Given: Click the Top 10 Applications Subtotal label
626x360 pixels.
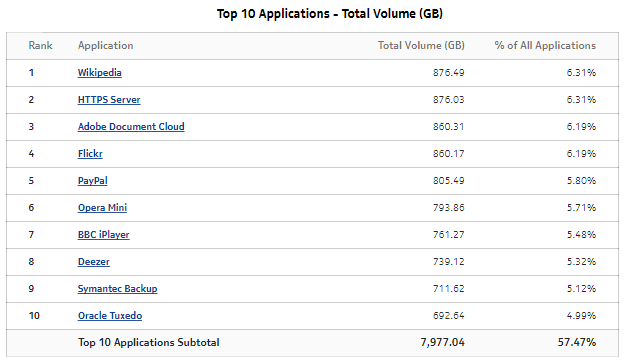Looking at the screenshot, I should pos(149,342).
